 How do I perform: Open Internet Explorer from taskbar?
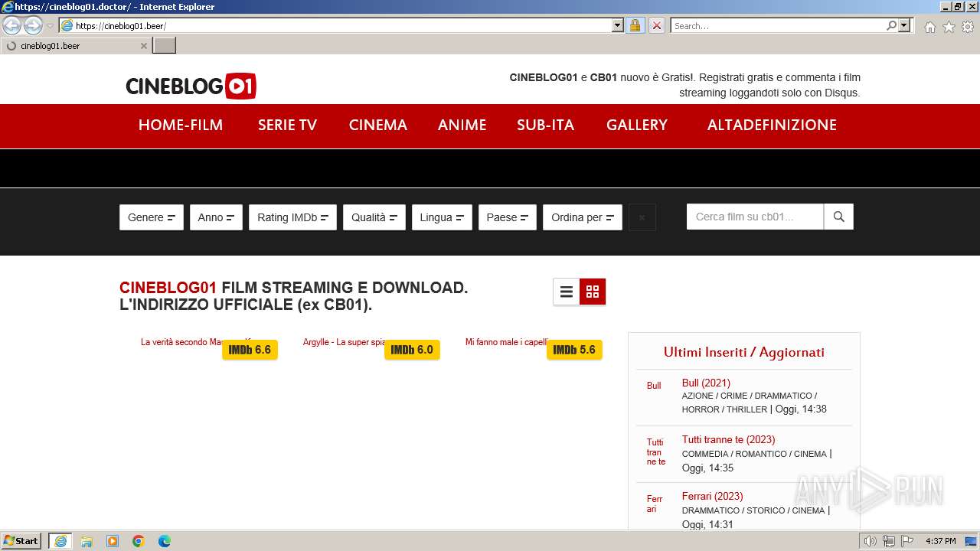[x=60, y=541]
